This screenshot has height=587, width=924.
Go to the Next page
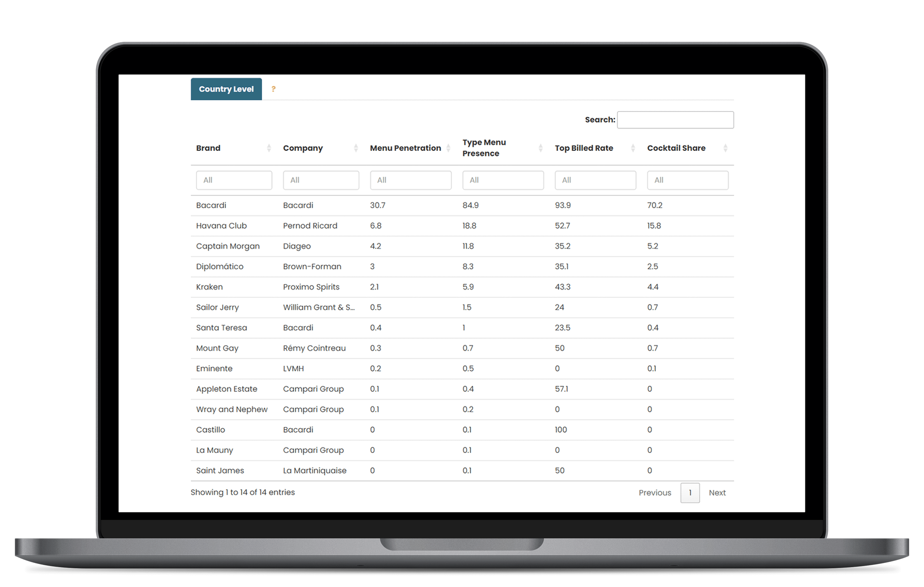pos(717,493)
